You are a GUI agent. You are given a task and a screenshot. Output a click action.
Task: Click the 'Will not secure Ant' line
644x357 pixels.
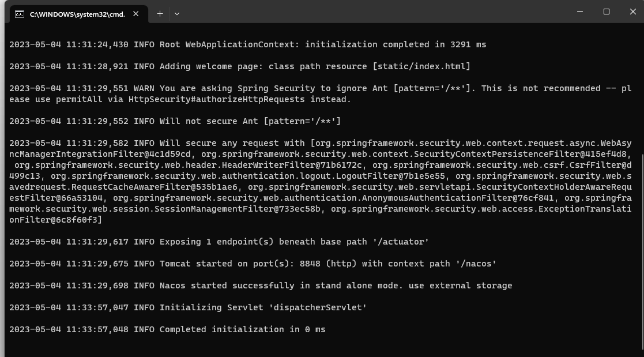[x=175, y=121]
